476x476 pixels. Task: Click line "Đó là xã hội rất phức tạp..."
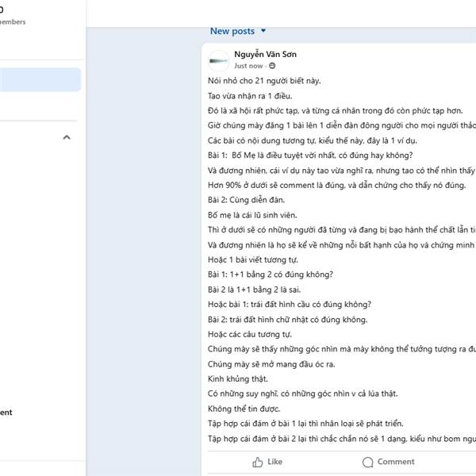pyautogui.click(x=335, y=111)
